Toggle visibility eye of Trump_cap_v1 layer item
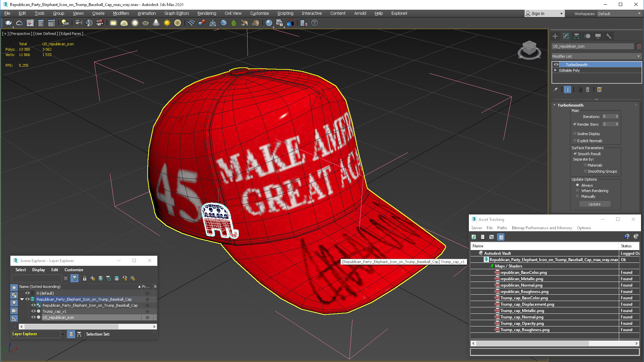 33,311
